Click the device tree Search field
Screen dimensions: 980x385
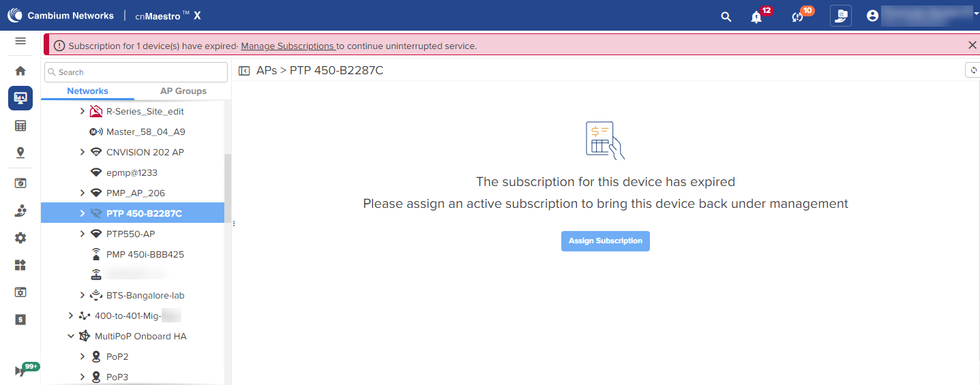(136, 72)
